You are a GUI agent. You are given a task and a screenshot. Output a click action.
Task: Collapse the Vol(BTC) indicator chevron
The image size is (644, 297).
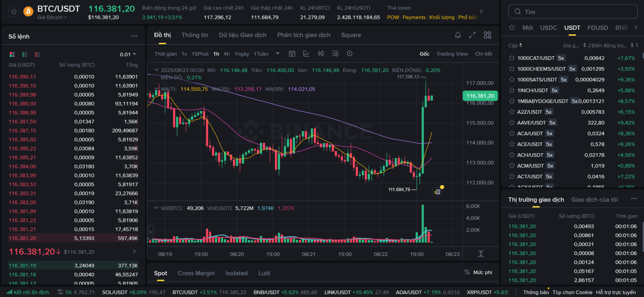pyautogui.click(x=156, y=208)
